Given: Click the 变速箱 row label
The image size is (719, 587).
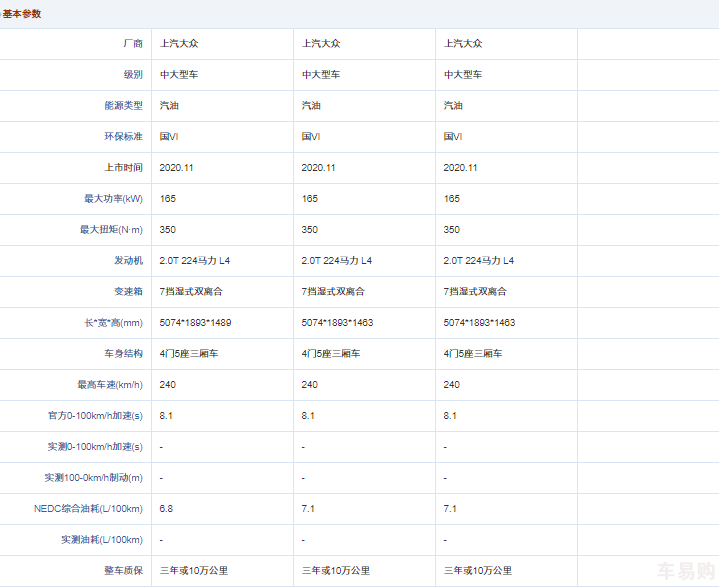Looking at the screenshot, I should [x=128, y=292].
